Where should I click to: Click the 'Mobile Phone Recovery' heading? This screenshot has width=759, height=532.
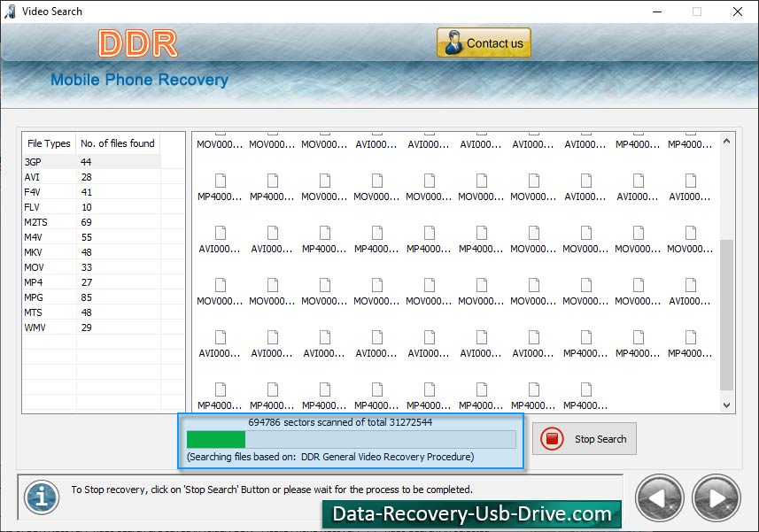tap(139, 80)
